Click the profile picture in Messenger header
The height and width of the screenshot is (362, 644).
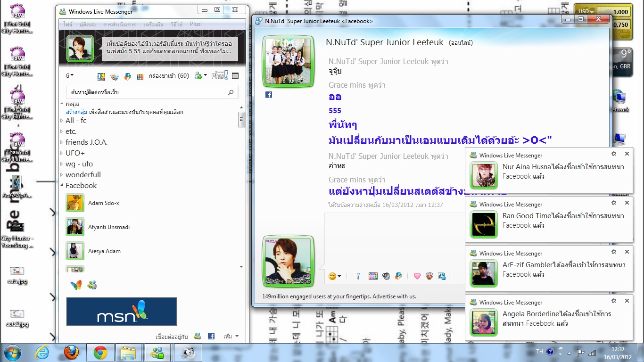(80, 48)
